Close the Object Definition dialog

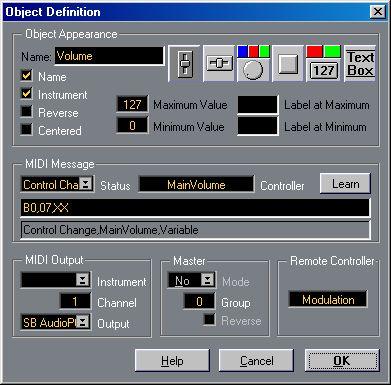(378, 12)
